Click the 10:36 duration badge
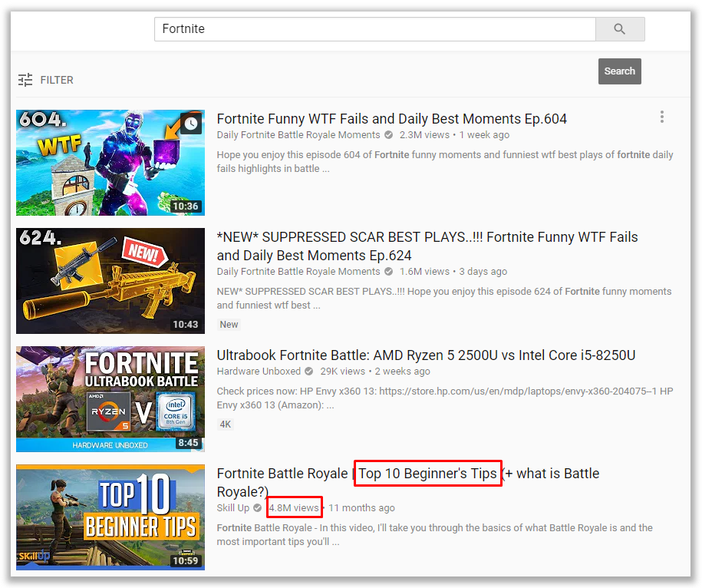 click(186, 206)
